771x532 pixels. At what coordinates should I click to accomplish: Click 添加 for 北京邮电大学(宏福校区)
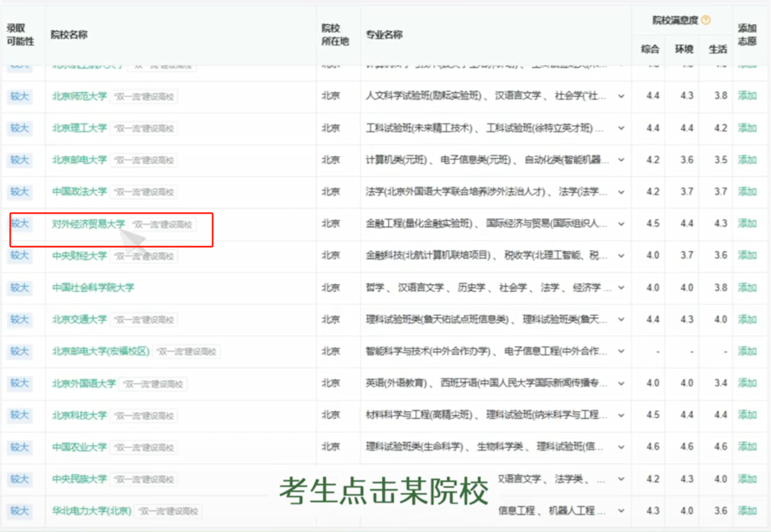747,351
